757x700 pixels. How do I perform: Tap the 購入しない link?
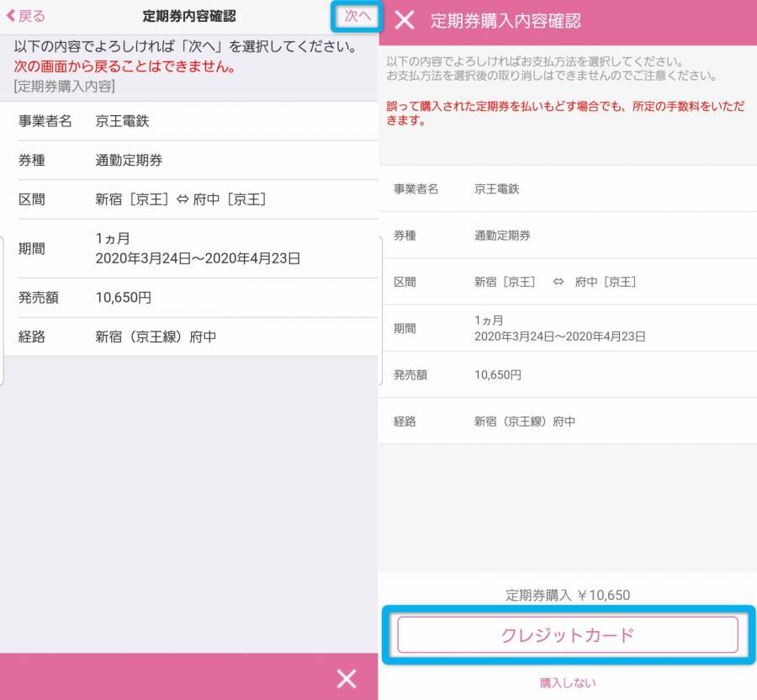(568, 682)
